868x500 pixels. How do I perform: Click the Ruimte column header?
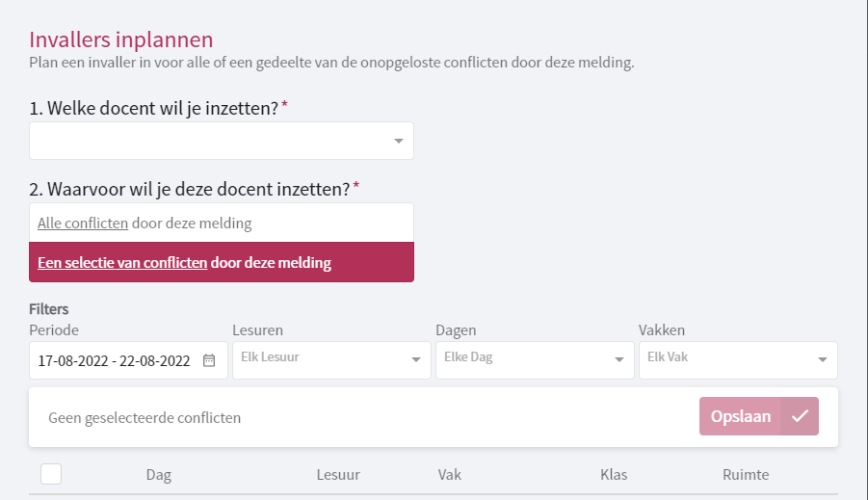746,475
